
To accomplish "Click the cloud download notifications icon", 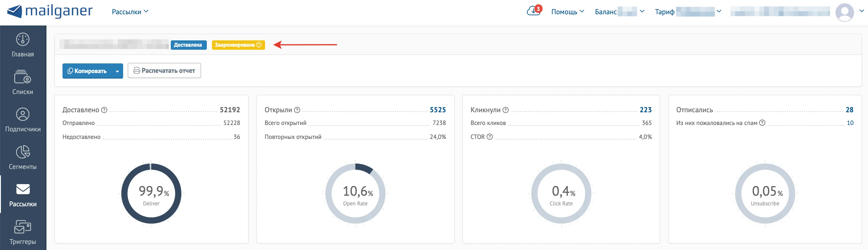I will coord(534,11).
